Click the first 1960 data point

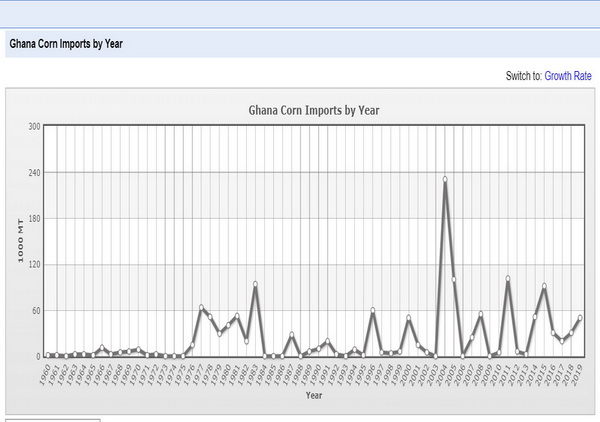tap(48, 356)
